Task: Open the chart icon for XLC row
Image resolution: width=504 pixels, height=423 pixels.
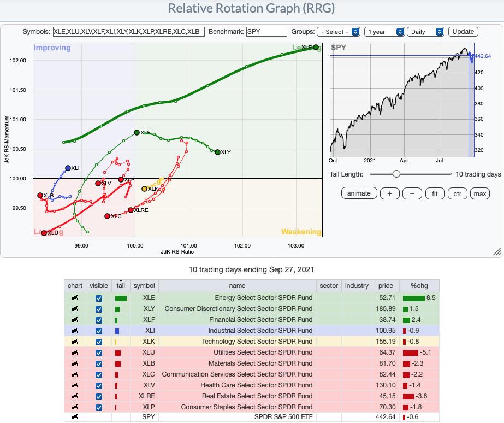Action: point(75,375)
